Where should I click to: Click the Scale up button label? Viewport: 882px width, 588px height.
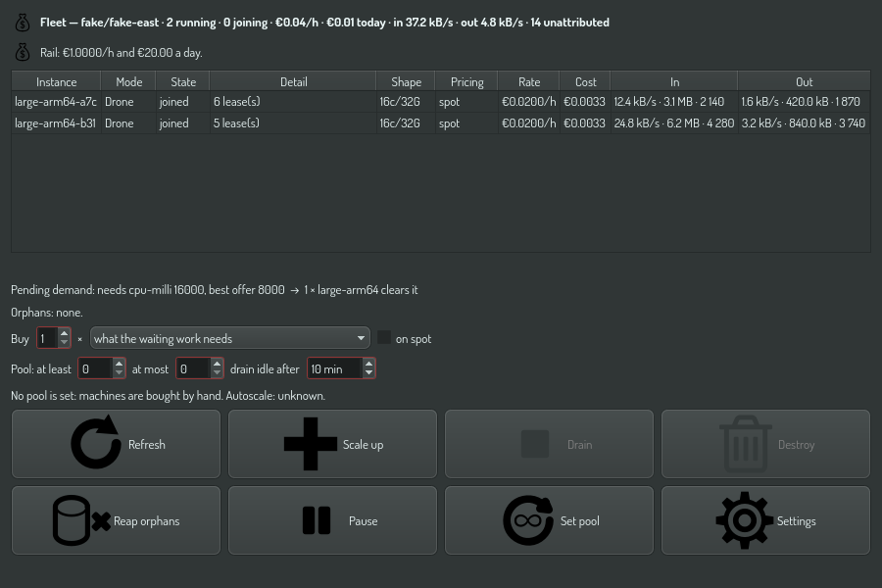point(363,445)
